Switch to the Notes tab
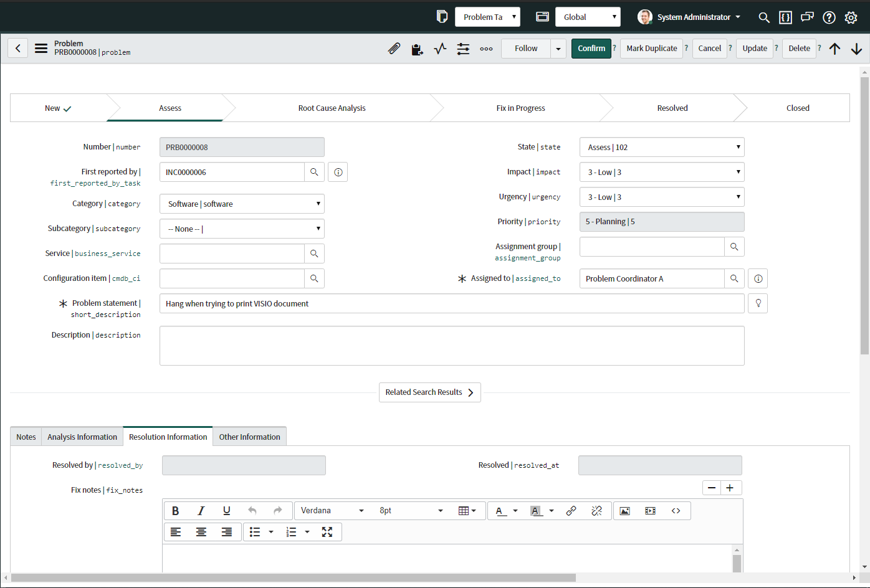The image size is (870, 588). coord(26,437)
